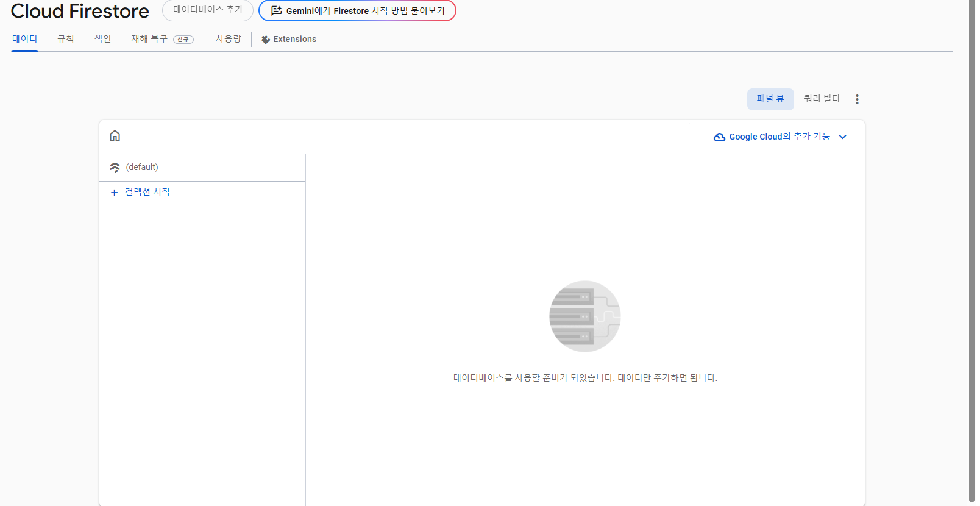This screenshot has height=506, width=980.
Task: Switch to the 사용량 tab
Action: tap(229, 38)
